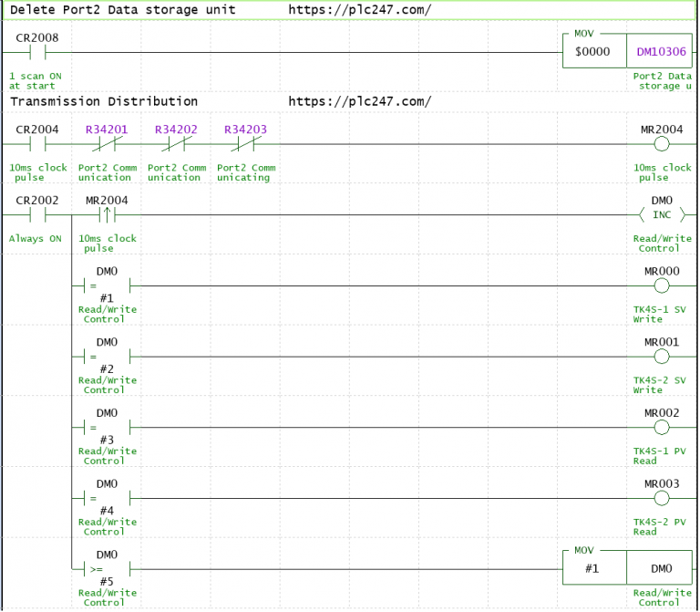Select the CR2008 normally open contact
700x612 pixels.
(37, 53)
